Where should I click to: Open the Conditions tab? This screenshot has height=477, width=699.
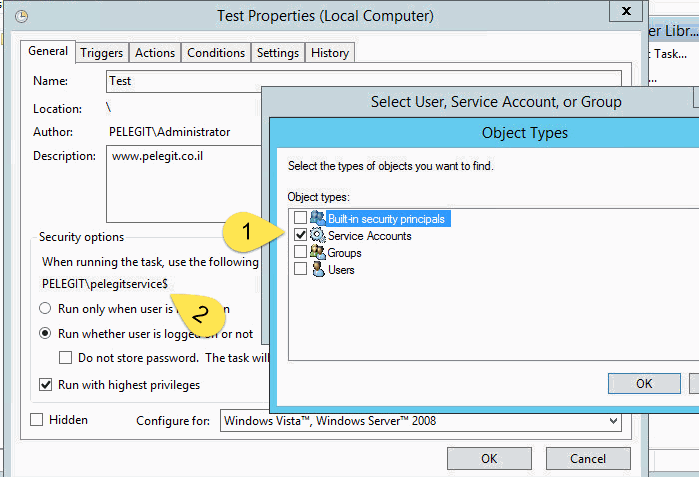(216, 53)
